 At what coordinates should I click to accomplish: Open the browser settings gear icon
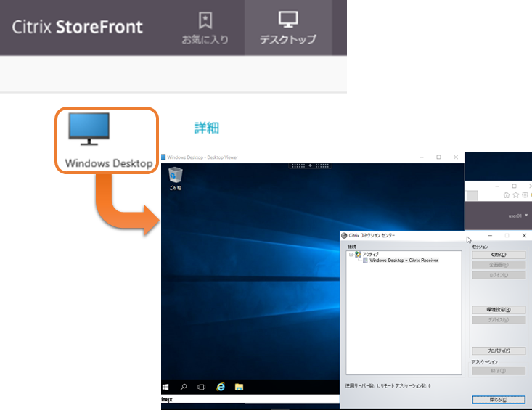point(525,195)
